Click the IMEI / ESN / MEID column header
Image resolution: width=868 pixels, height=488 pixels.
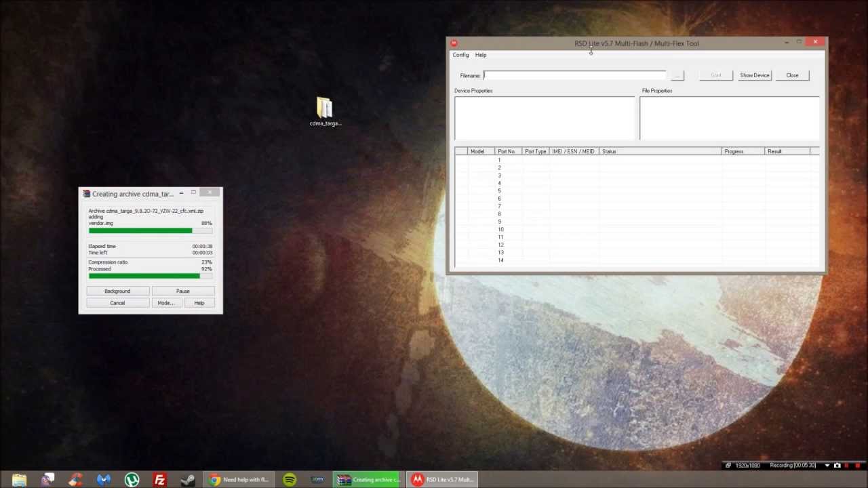click(574, 151)
